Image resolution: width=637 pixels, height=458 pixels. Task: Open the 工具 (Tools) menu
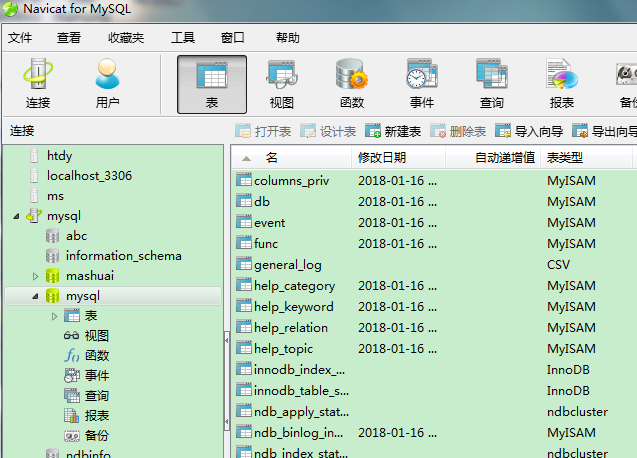click(x=183, y=38)
